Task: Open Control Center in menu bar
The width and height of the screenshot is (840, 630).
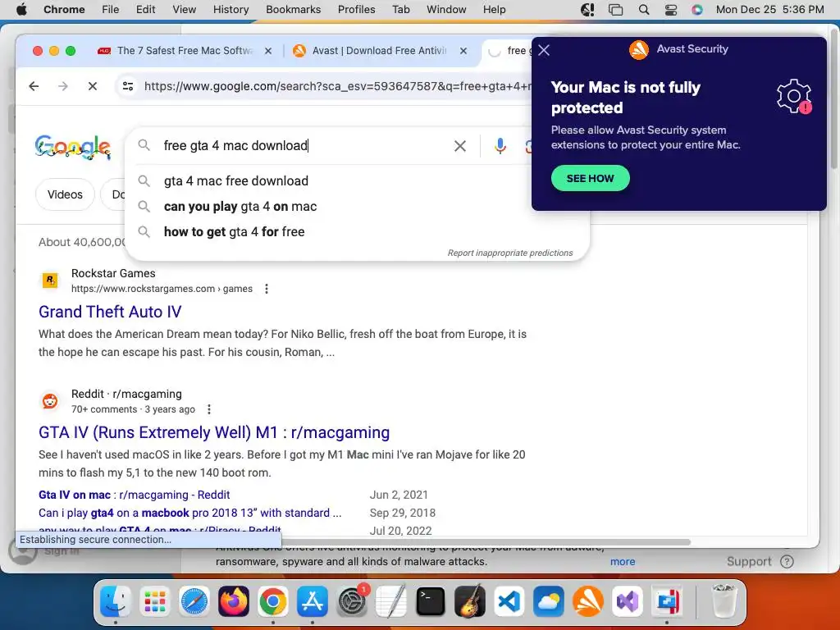Action: point(671,10)
